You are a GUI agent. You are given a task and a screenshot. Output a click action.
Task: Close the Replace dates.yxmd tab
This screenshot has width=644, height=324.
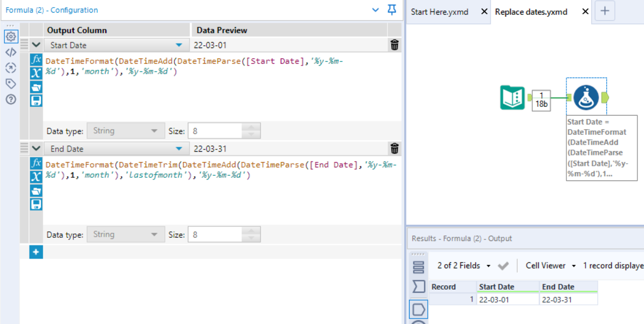(586, 11)
